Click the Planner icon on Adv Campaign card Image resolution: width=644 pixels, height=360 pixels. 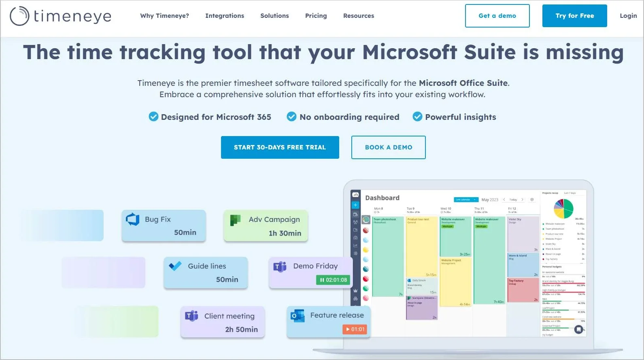(x=235, y=220)
